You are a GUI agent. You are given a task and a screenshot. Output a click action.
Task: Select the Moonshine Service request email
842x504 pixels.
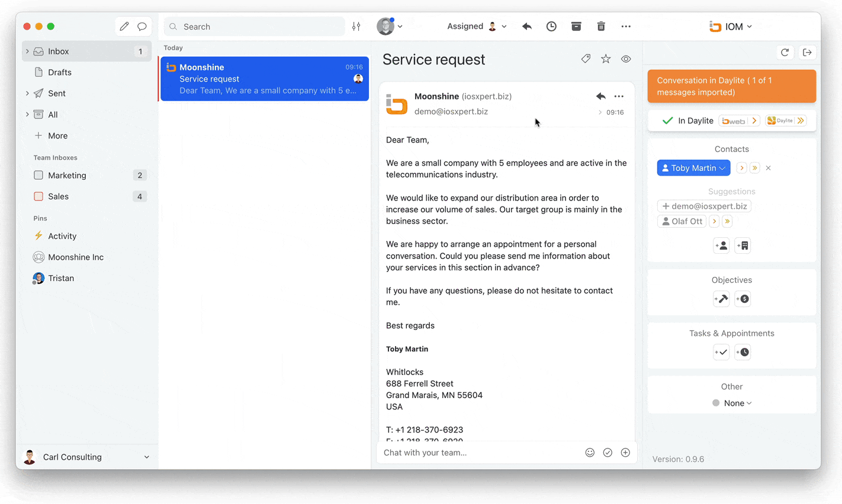[264, 79]
